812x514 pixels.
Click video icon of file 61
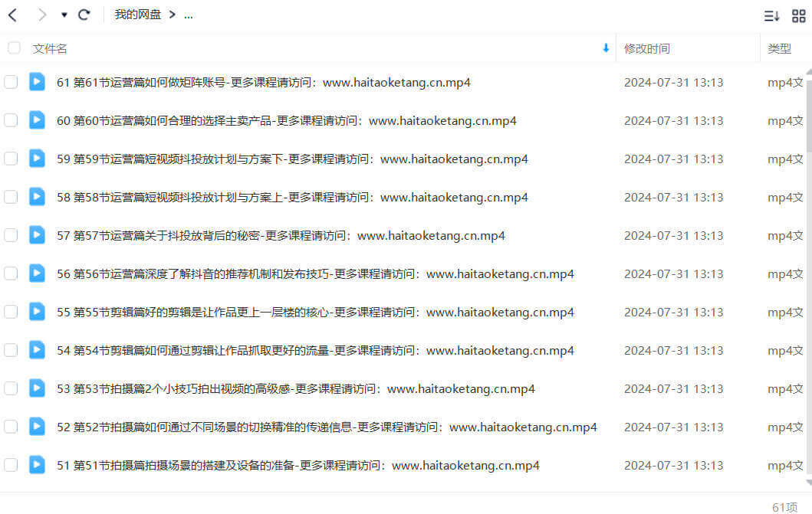coord(37,82)
